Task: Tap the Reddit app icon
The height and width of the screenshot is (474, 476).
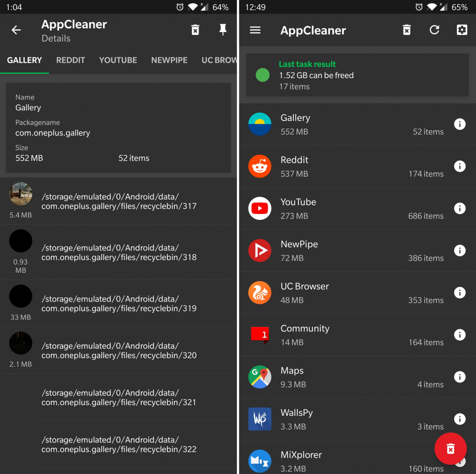Action: [259, 166]
